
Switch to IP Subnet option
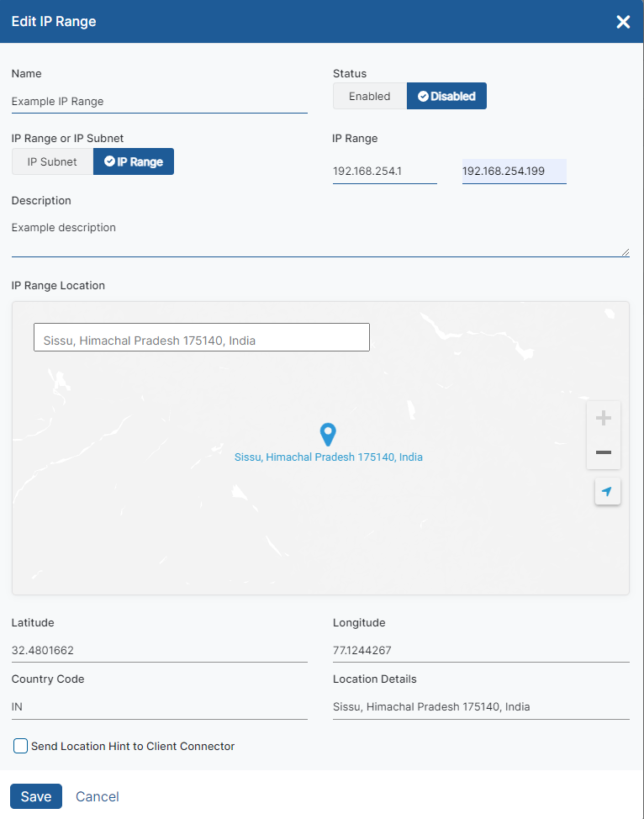[x=52, y=161]
